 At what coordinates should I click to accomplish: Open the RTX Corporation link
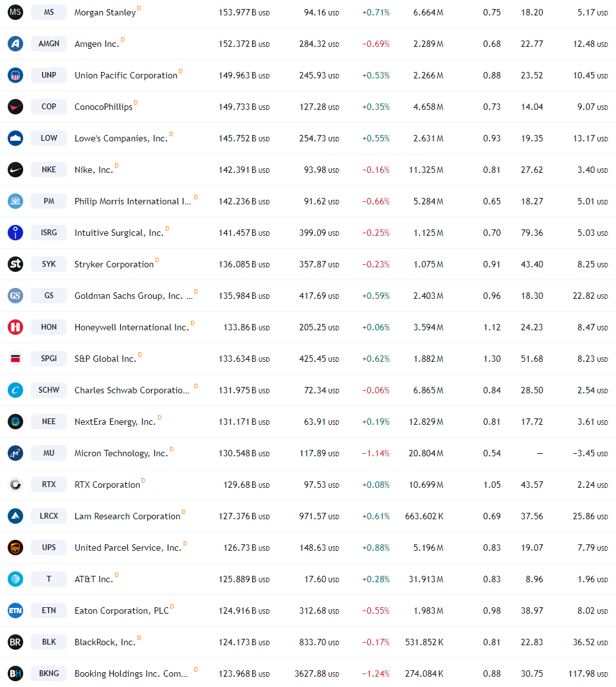(107, 485)
